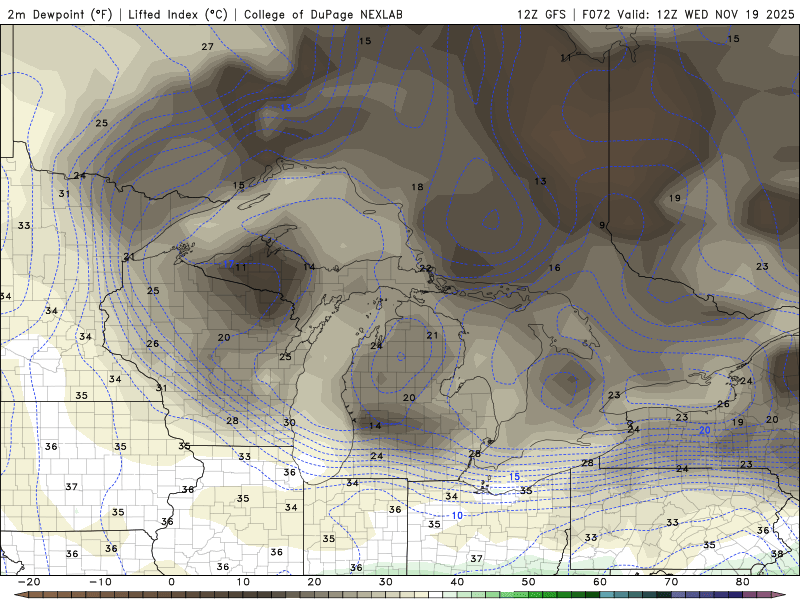Click the dewpoint value 38 on the map
This screenshot has height=600, width=800.
tap(777, 554)
